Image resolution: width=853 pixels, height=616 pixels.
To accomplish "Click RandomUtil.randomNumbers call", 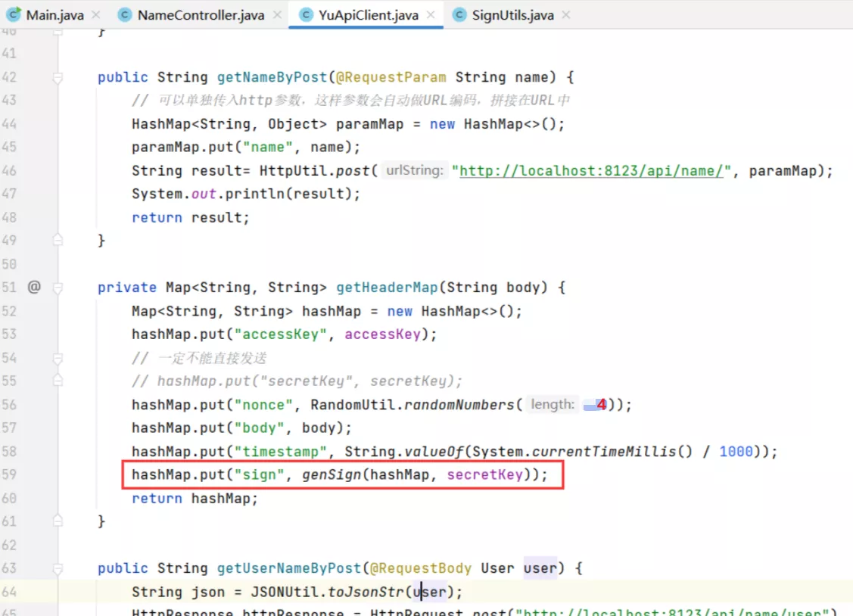I will [412, 405].
